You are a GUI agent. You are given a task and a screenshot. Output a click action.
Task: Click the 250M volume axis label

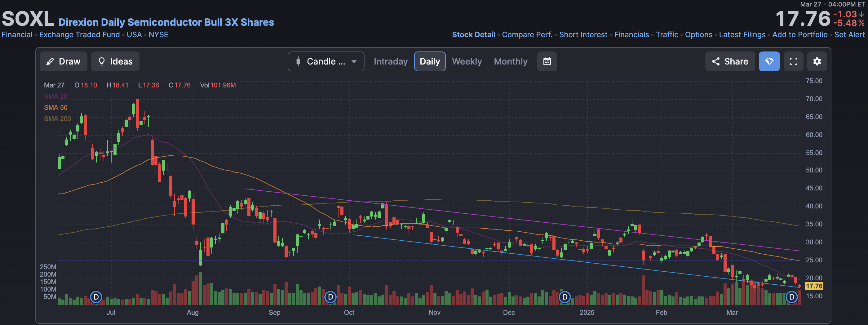click(48, 267)
